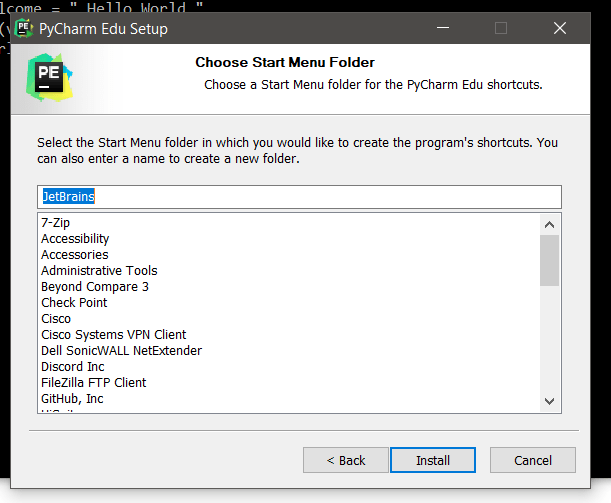Click the Install button
The image size is (611, 503).
(x=433, y=460)
